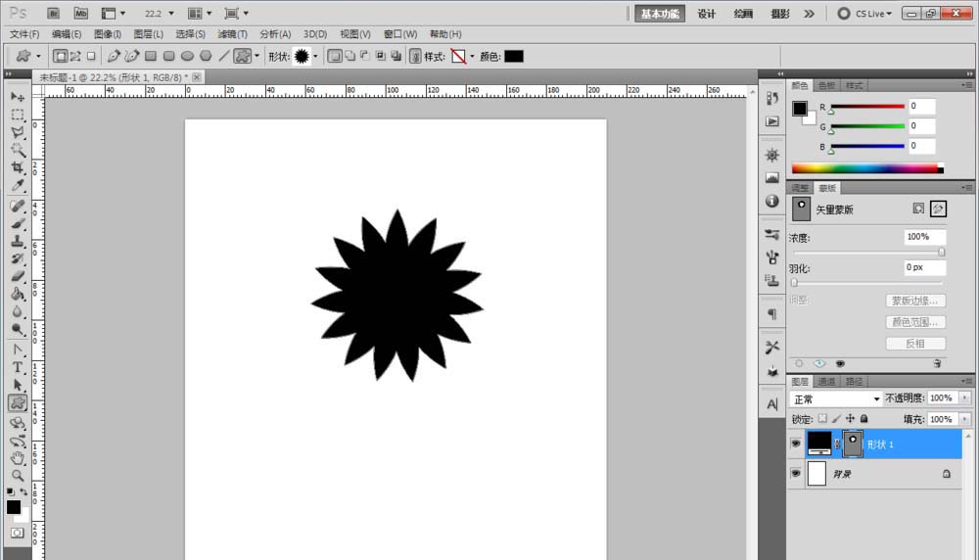Select the Crop tool
Screen dimensions: 979x560
pos(18,167)
